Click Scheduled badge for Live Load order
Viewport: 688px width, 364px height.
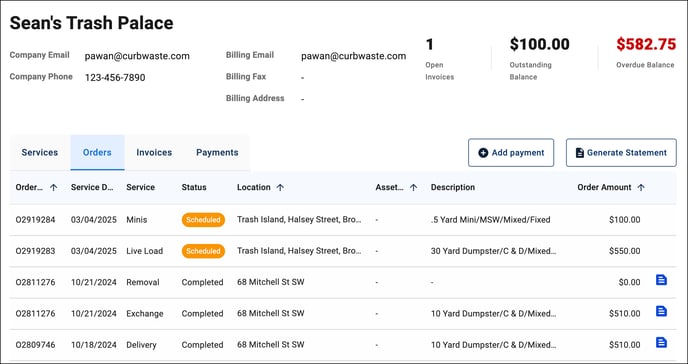203,251
